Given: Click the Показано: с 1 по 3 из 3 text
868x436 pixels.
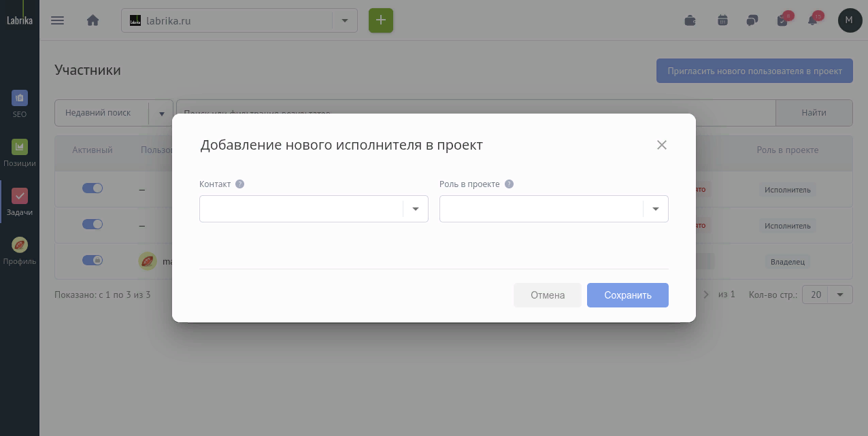Looking at the screenshot, I should coord(103,295).
